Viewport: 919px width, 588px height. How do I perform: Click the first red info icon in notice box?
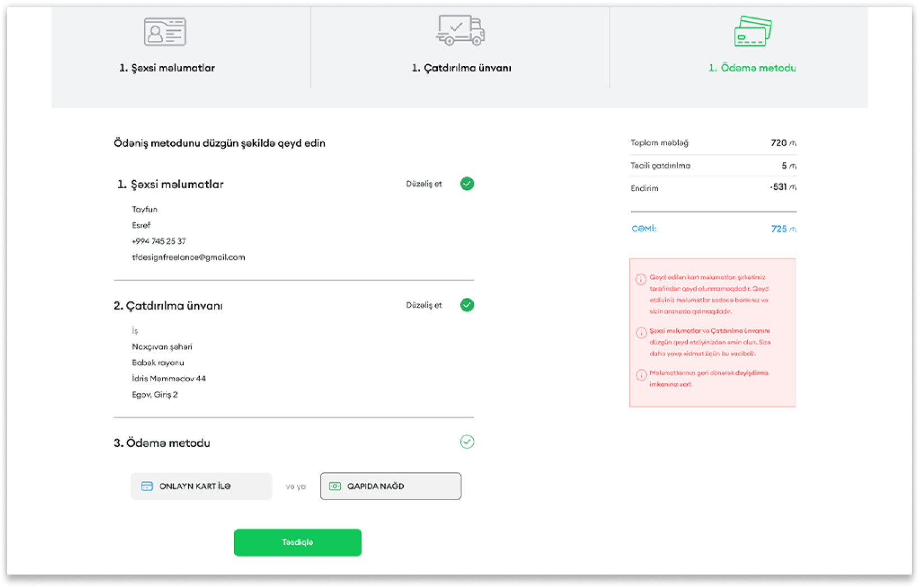641,279
